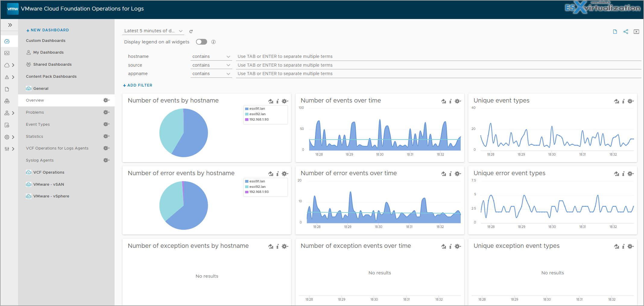Expand the cloud section chevron in left rail
Viewport: 644px width, 306px height.
[13, 65]
